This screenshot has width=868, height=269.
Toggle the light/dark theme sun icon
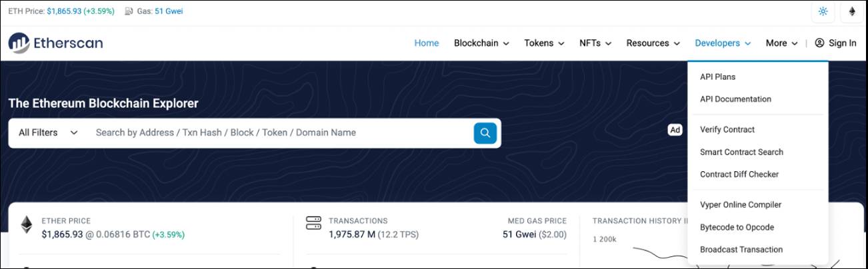pyautogui.click(x=823, y=11)
